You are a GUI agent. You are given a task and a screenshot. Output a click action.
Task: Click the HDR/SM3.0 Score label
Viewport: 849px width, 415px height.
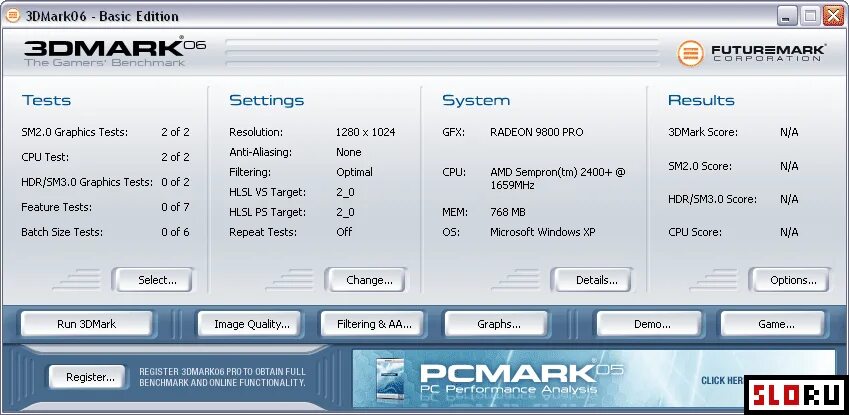tap(712, 199)
